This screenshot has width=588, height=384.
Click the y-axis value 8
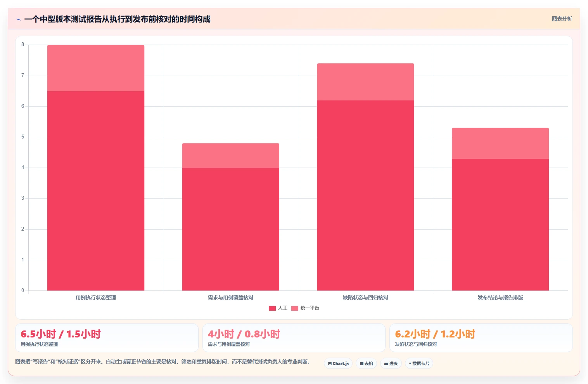tap(22, 45)
